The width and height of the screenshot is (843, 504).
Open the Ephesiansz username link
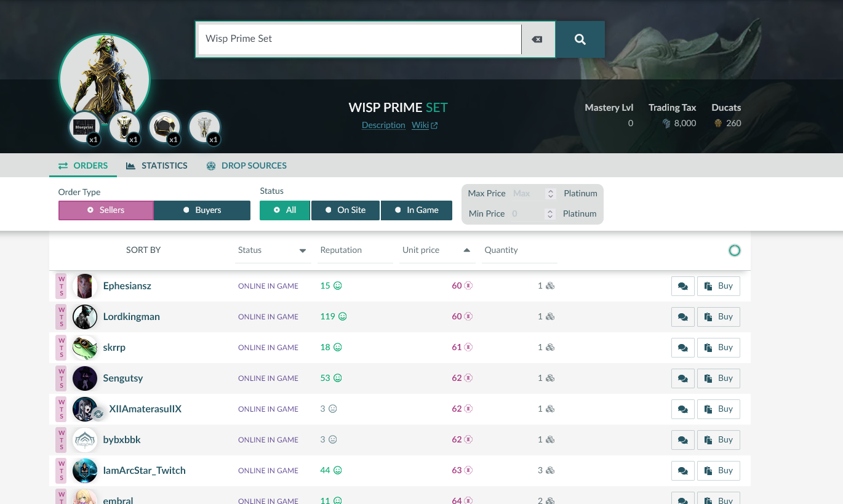(x=127, y=286)
